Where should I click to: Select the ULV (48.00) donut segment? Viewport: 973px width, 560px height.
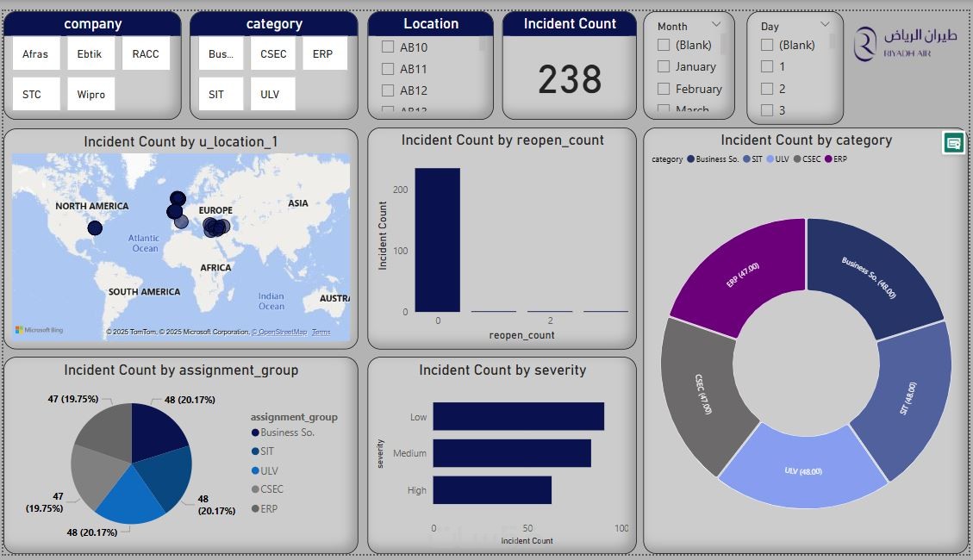[x=803, y=471]
